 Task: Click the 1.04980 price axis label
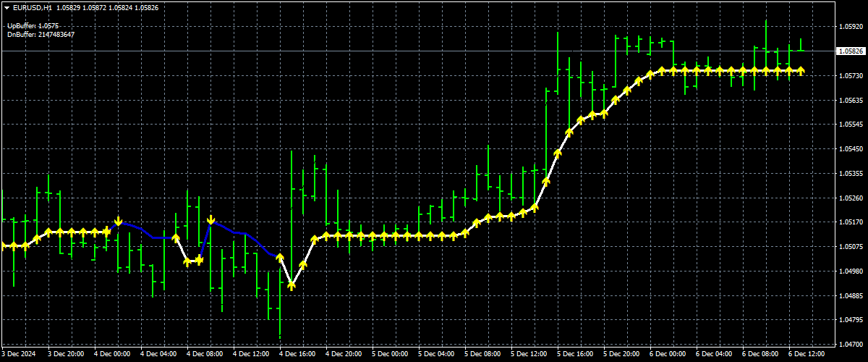[x=850, y=271]
